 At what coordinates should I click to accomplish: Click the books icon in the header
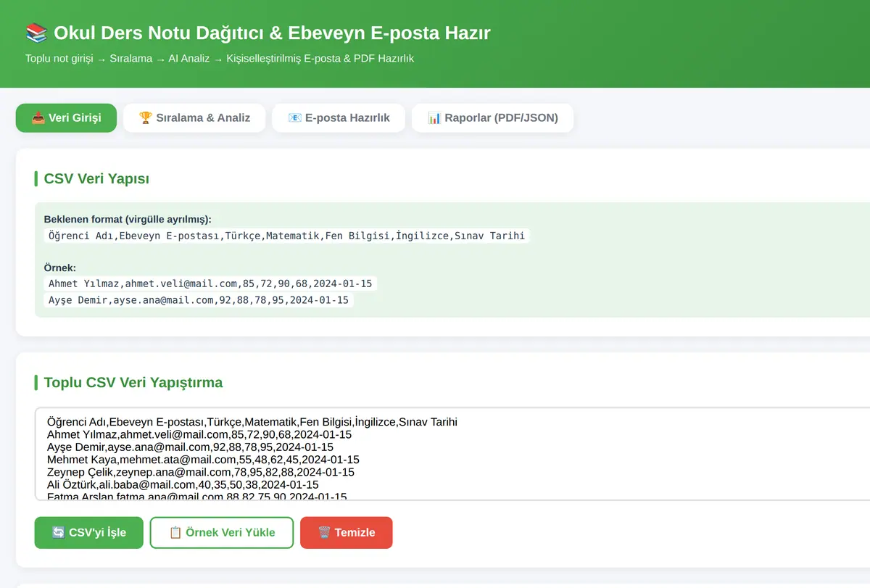coord(36,33)
